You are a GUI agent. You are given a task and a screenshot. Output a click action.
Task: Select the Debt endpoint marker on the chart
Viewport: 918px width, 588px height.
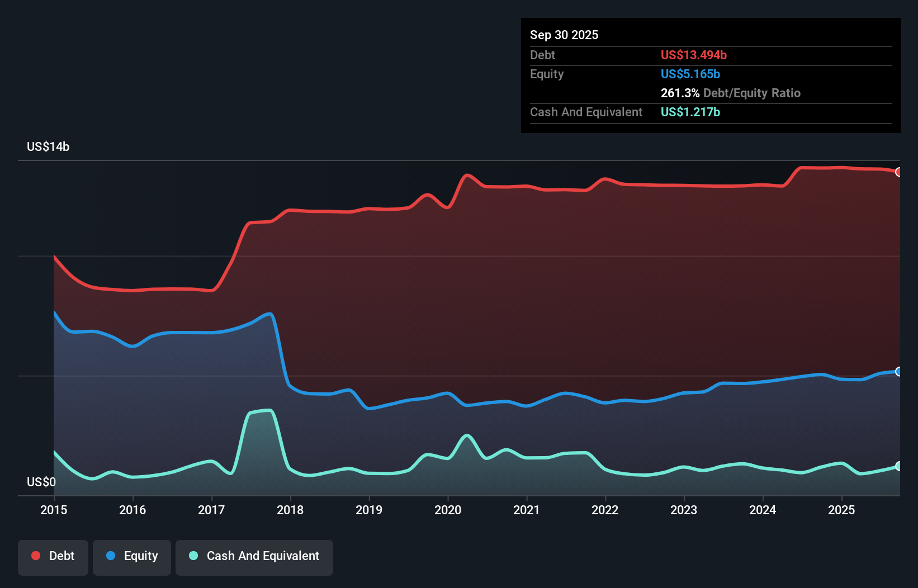pyautogui.click(x=898, y=173)
